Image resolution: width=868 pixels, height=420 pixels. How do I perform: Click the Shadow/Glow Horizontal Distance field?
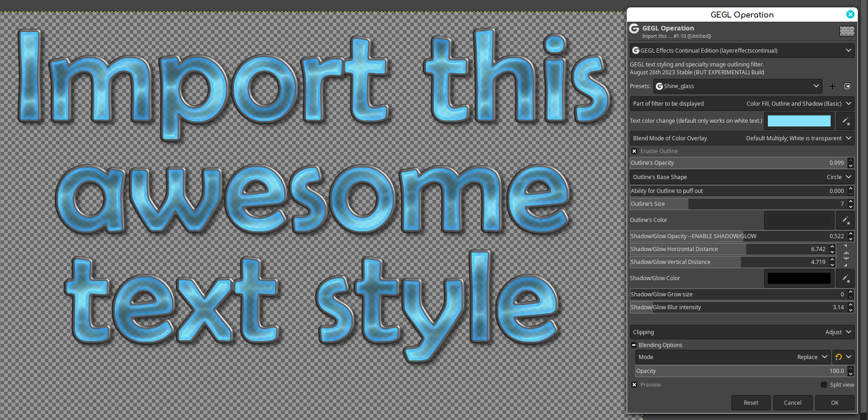[729, 249]
